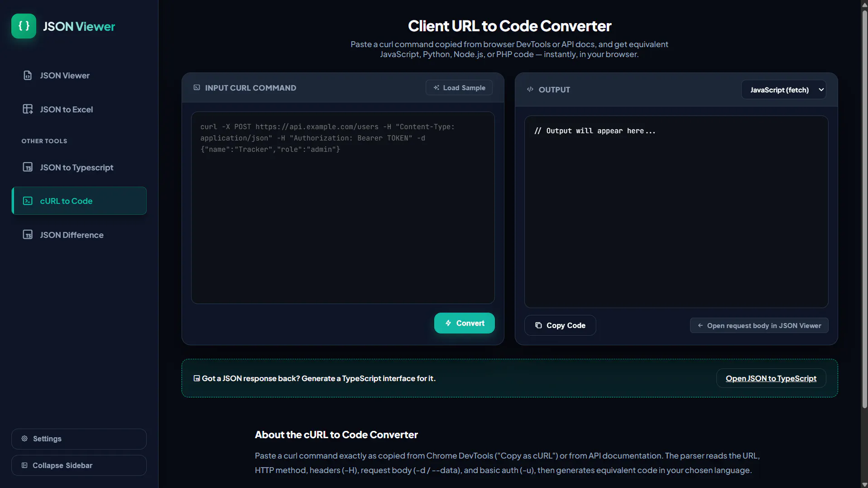Click the JSON Viewer file icon in sidebar
Screen dimensions: 868x488
click(28, 75)
